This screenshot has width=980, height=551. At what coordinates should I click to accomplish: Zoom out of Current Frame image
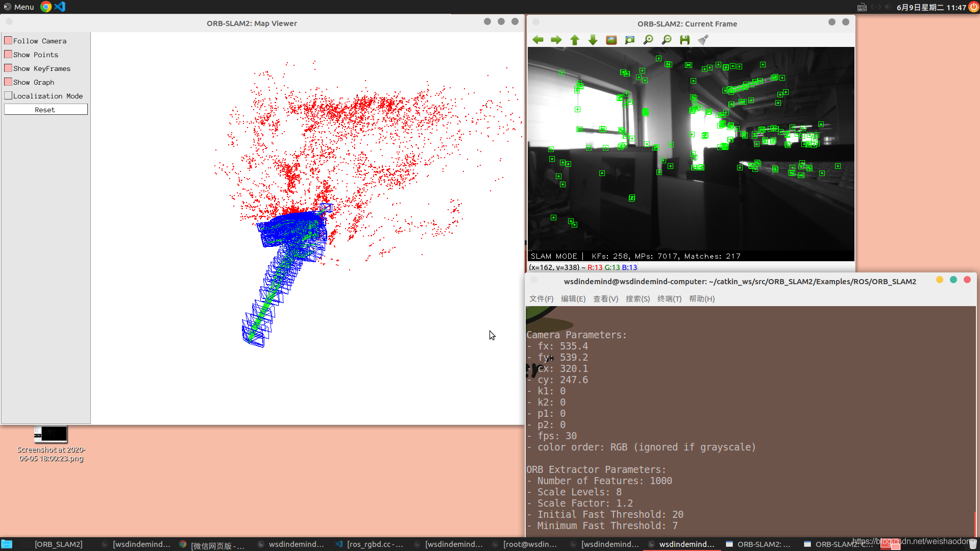pos(666,40)
